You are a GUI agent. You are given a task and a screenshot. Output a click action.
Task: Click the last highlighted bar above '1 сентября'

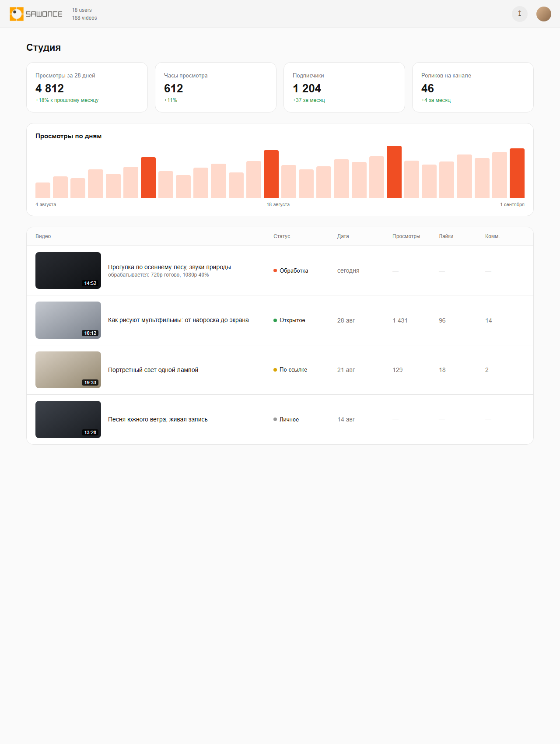pos(517,173)
